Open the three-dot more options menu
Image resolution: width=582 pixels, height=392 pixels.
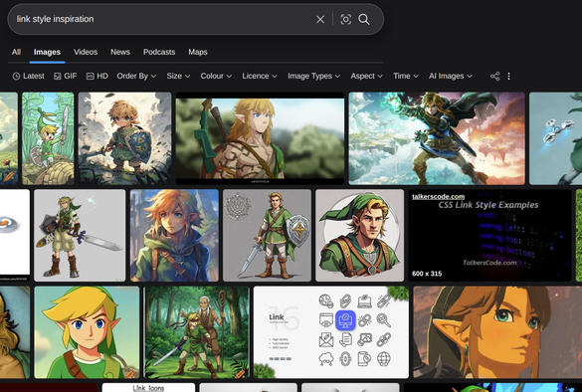click(509, 76)
